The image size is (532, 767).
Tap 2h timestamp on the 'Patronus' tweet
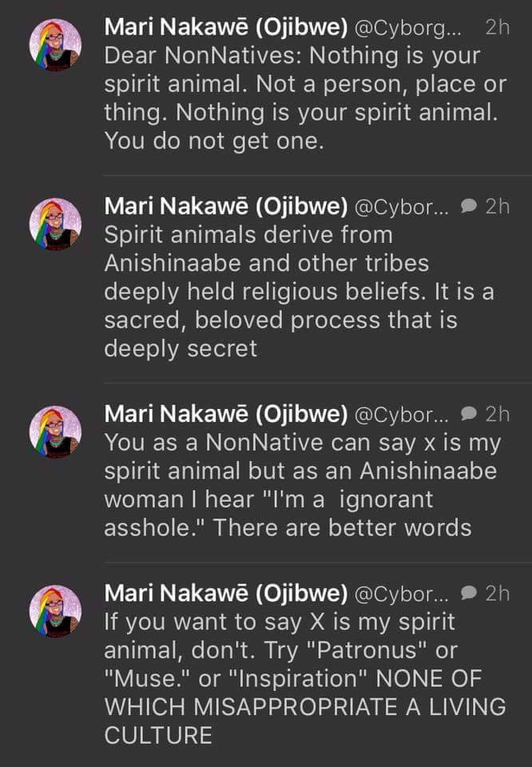click(497, 593)
